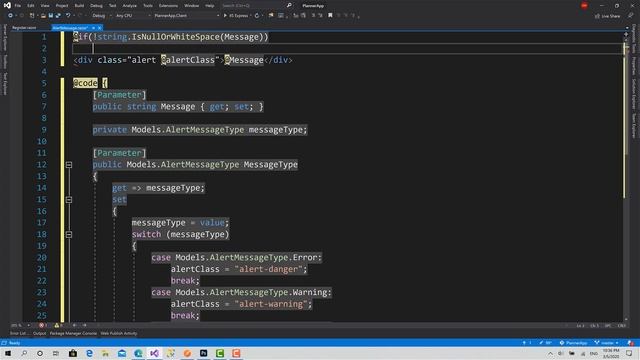Open the PlannerApp.Client startup project dropdown

point(187,16)
